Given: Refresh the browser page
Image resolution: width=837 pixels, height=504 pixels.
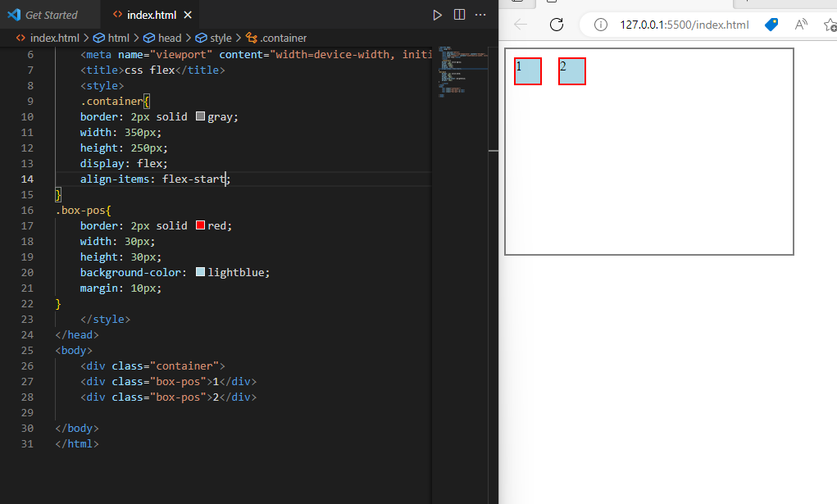Looking at the screenshot, I should [x=557, y=25].
